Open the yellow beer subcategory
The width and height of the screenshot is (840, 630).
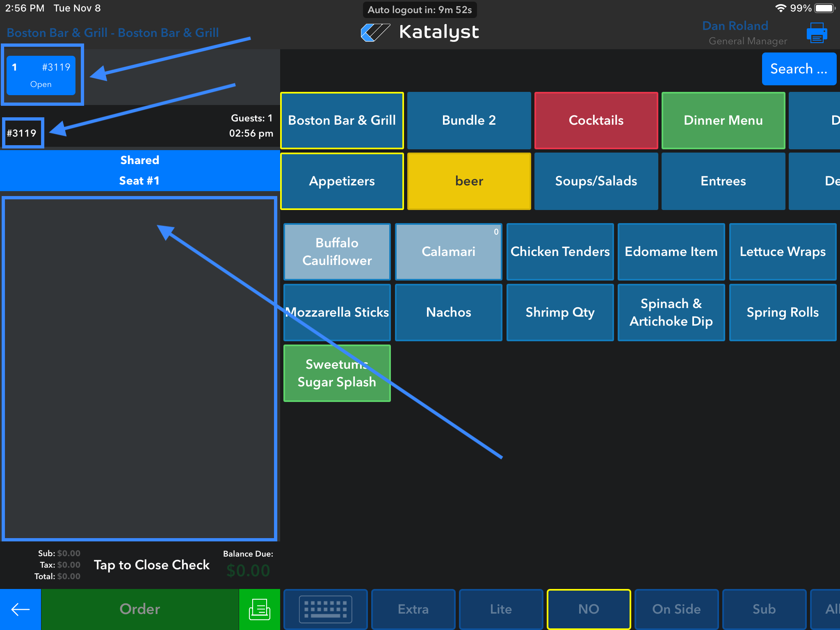pyautogui.click(x=469, y=181)
